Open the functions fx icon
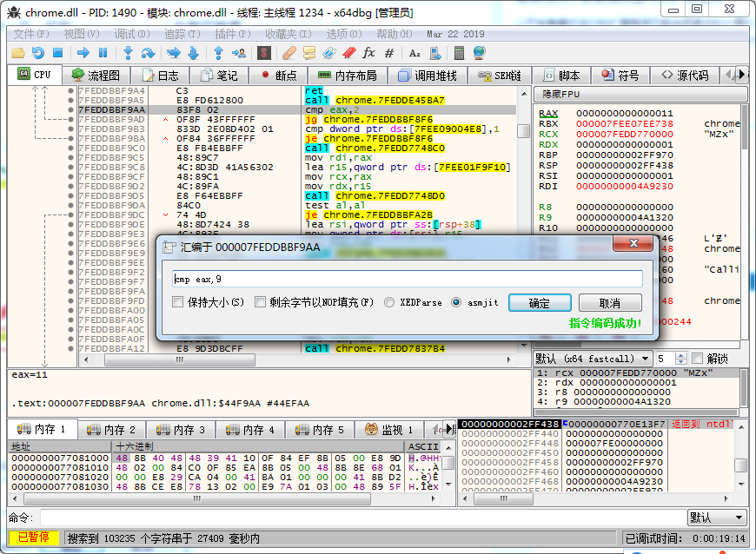The width and height of the screenshot is (756, 554). tap(368, 53)
